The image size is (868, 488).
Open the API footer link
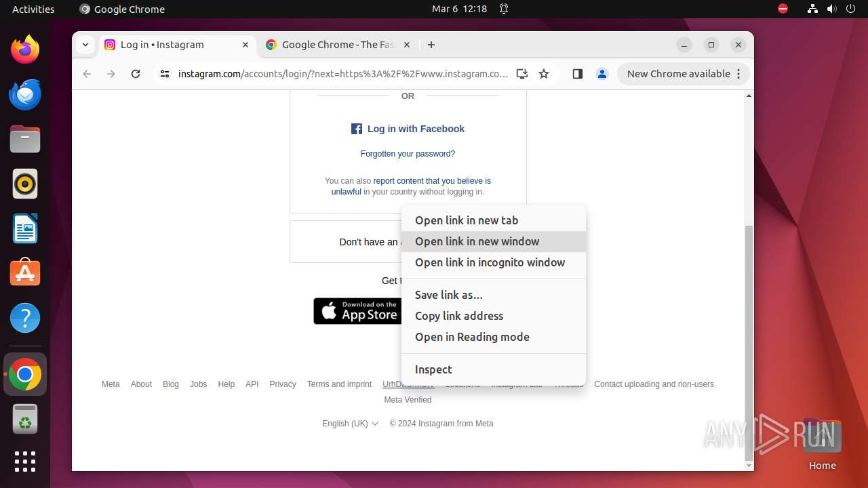click(x=252, y=384)
